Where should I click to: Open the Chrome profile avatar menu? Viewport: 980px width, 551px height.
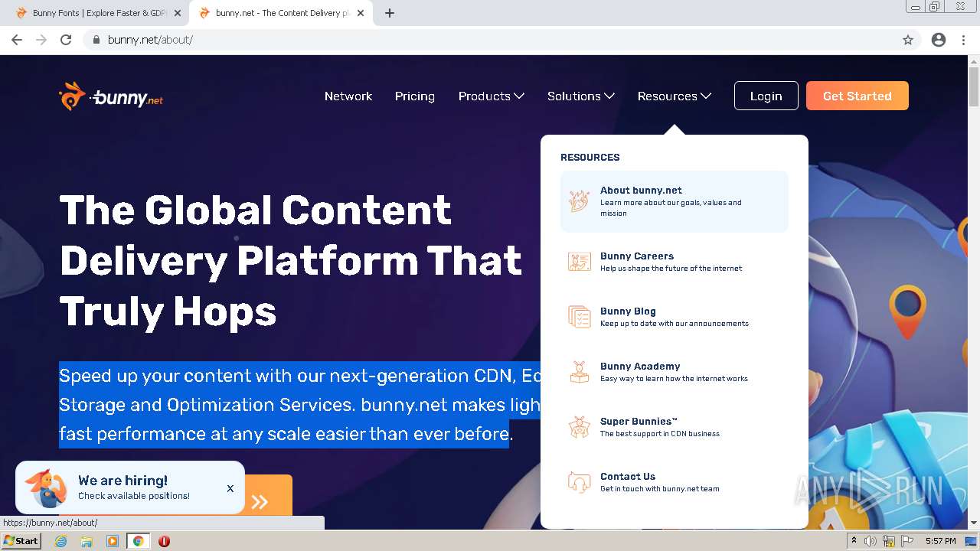pos(939,40)
